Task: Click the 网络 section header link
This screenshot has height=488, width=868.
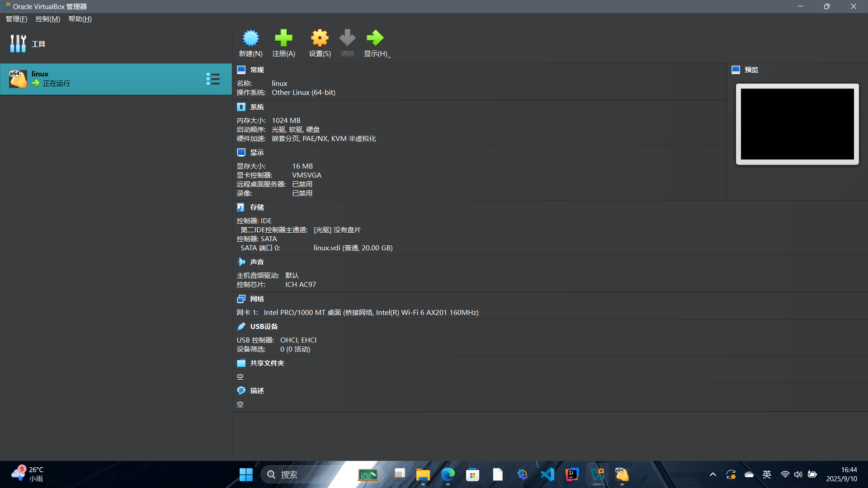Action: pos(257,299)
